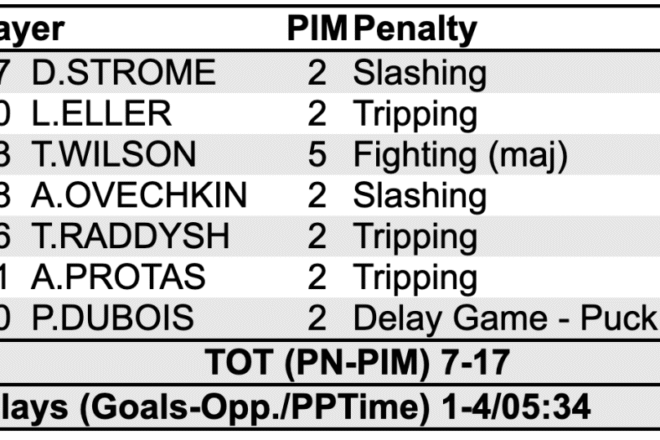Select the L.ELLER player name

(x=102, y=113)
